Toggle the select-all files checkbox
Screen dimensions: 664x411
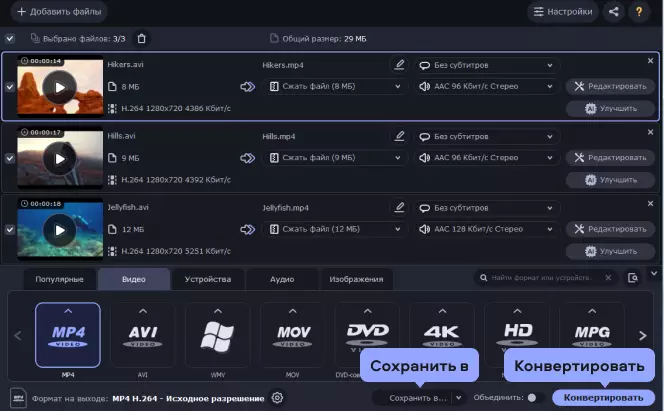(x=9, y=39)
